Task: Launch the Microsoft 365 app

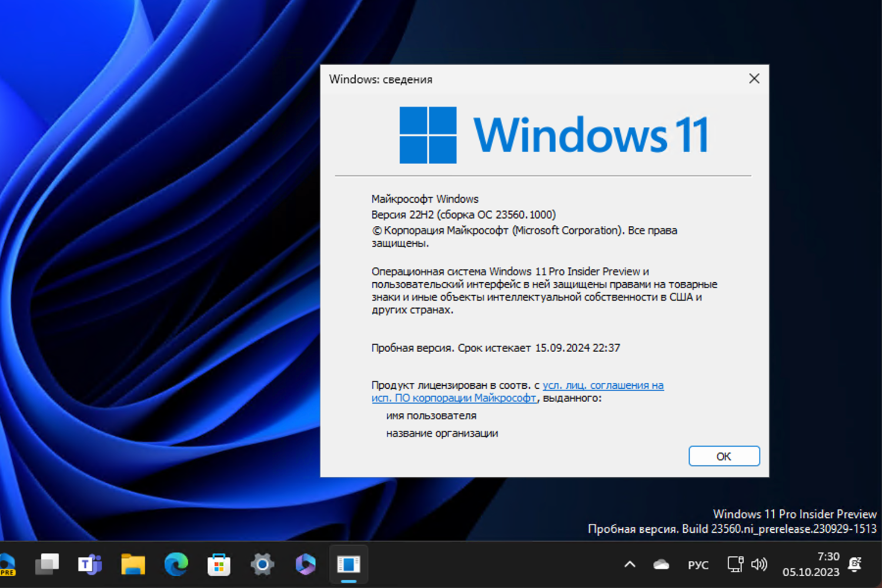Action: tap(305, 564)
